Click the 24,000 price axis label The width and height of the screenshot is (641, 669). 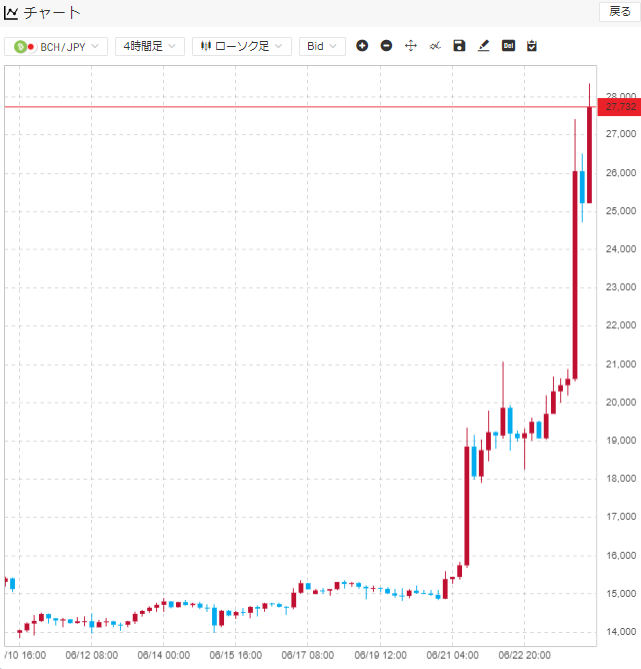tap(621, 249)
